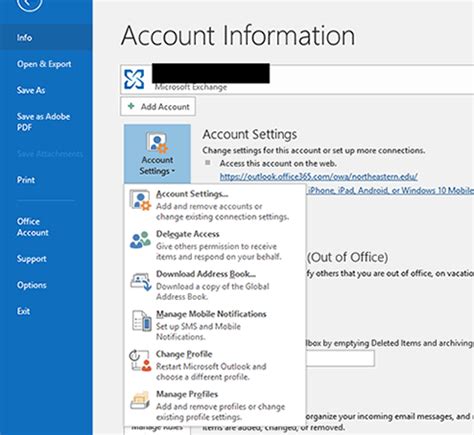Click the mailbox size progress bar
The width and height of the screenshot is (474, 435).
pos(340,359)
